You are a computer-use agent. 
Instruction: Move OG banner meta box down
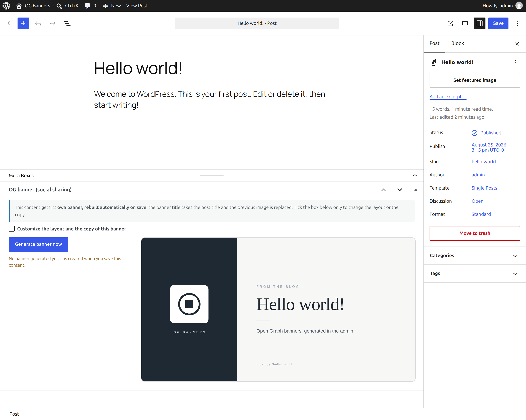click(x=399, y=190)
